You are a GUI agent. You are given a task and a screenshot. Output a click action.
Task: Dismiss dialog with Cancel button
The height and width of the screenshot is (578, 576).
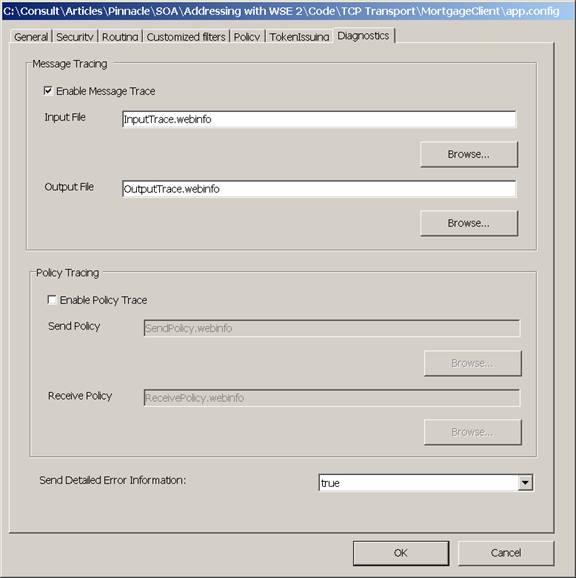[x=506, y=553]
